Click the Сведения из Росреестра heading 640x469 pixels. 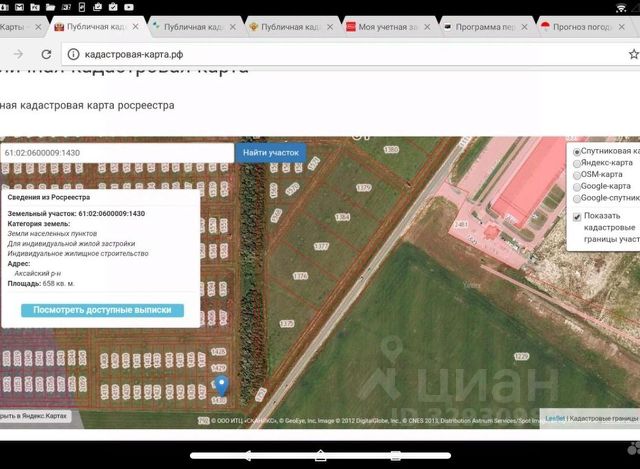coord(49,197)
